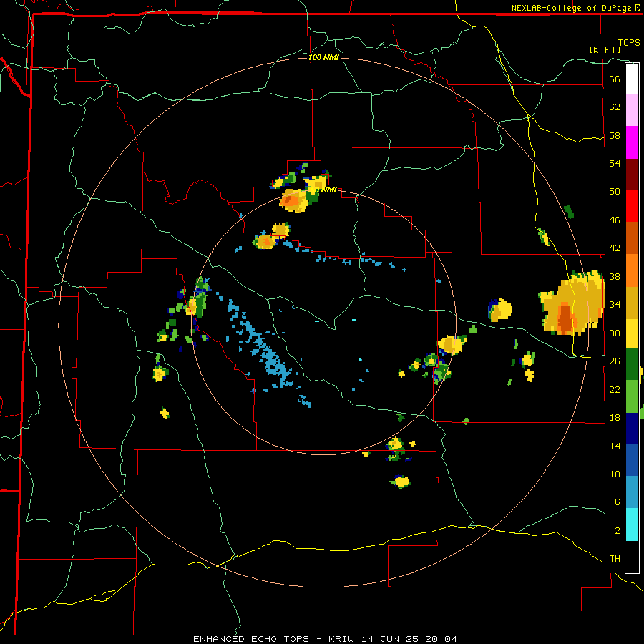The height and width of the screenshot is (644, 644).
Task: Click the bright red band between 46 and 50
Action: tap(632, 206)
